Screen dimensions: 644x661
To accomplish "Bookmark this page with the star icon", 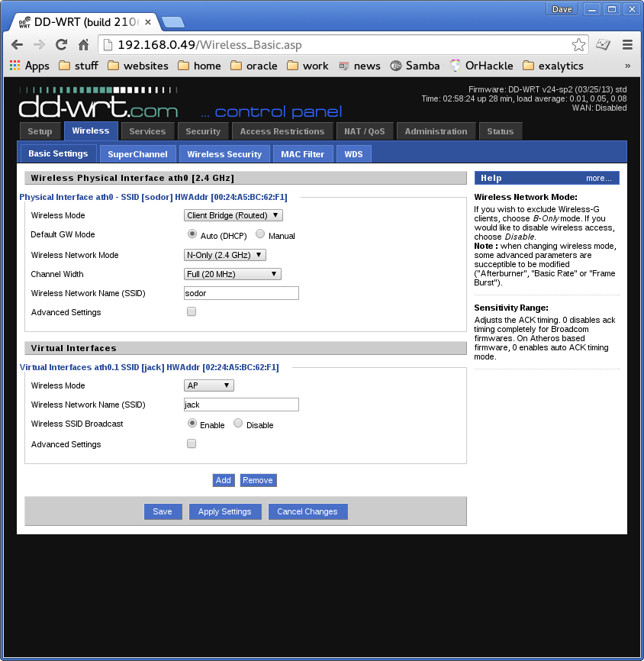I will pos(578,44).
